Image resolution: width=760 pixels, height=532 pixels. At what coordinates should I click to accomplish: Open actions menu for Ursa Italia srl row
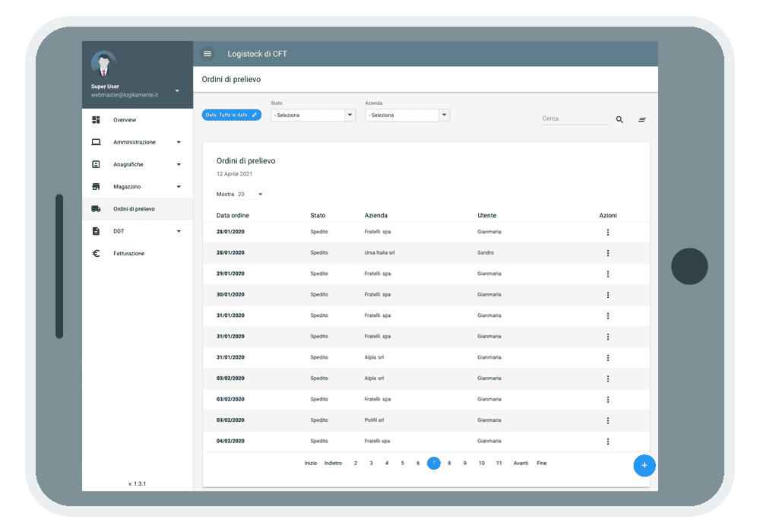[x=608, y=253]
